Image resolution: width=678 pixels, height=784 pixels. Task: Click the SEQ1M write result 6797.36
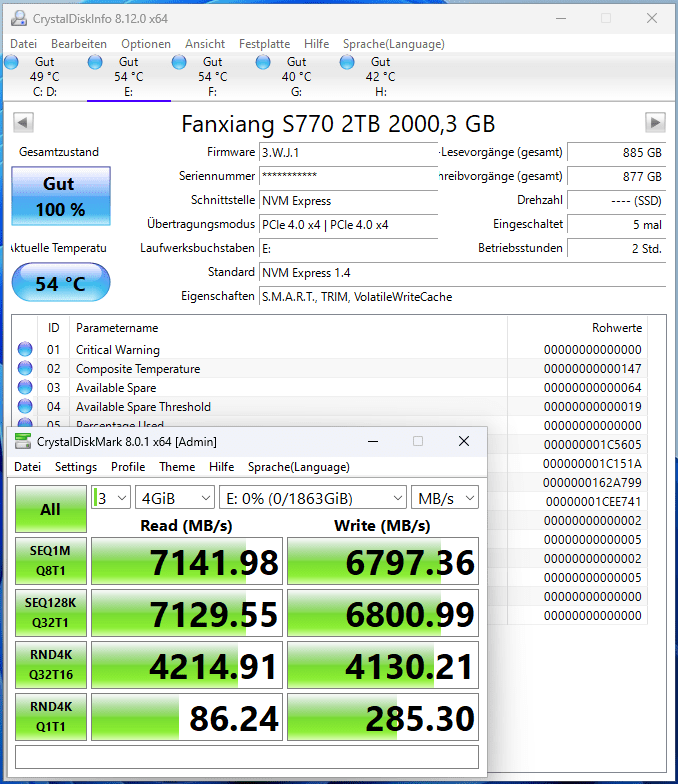[x=383, y=561]
